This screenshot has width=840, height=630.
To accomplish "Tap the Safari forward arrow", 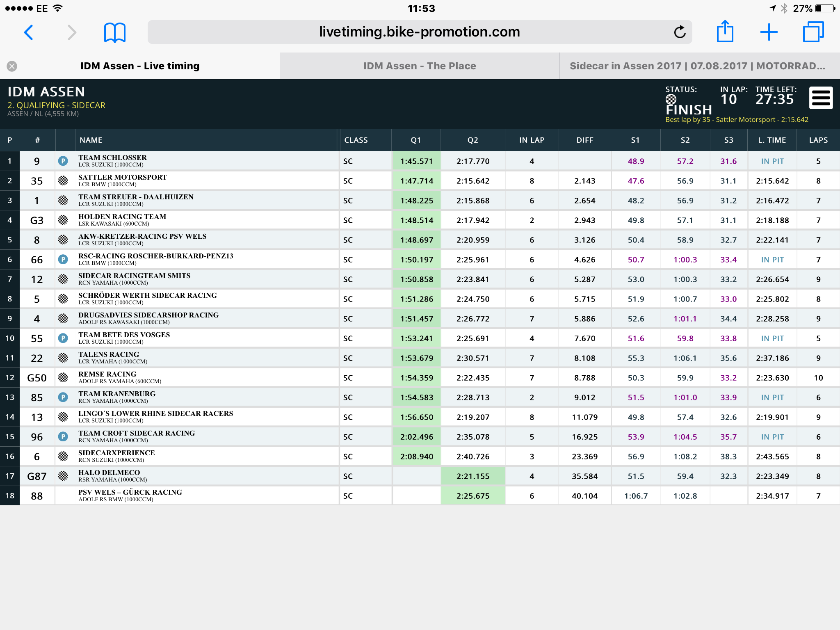I will (72, 32).
